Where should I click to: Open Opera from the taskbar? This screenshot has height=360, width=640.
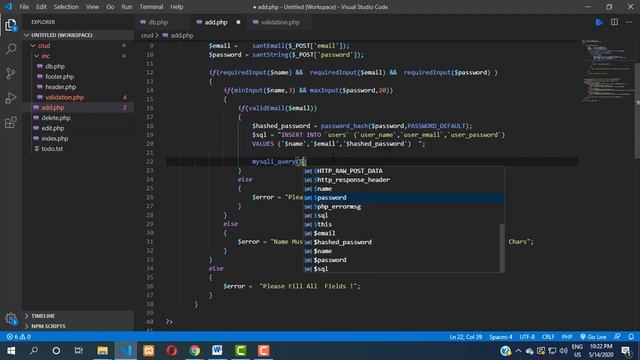pyautogui.click(x=171, y=351)
